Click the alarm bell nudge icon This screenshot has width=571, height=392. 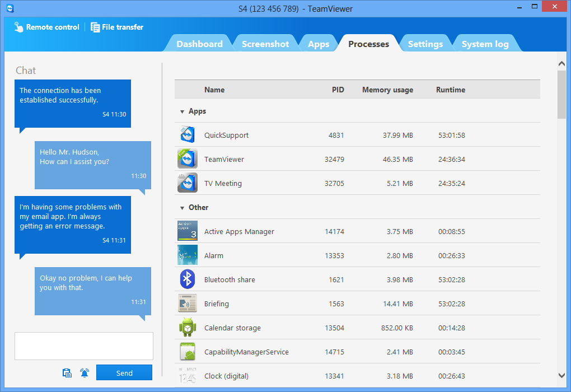click(85, 373)
